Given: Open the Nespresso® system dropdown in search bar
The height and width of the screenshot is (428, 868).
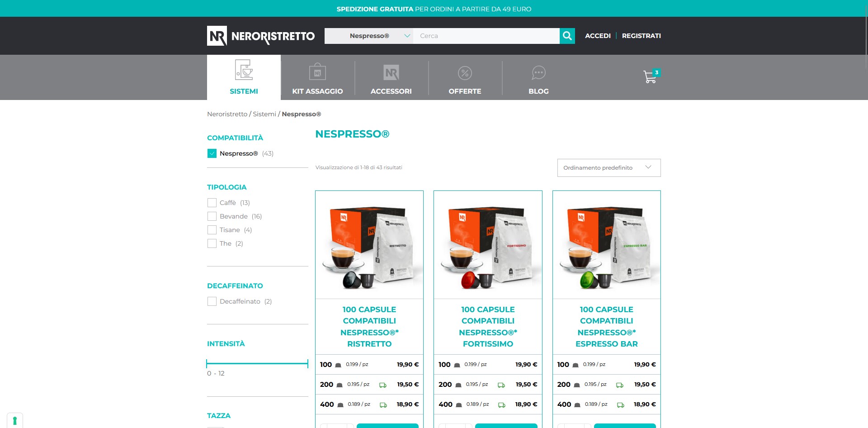Looking at the screenshot, I should pos(369,36).
